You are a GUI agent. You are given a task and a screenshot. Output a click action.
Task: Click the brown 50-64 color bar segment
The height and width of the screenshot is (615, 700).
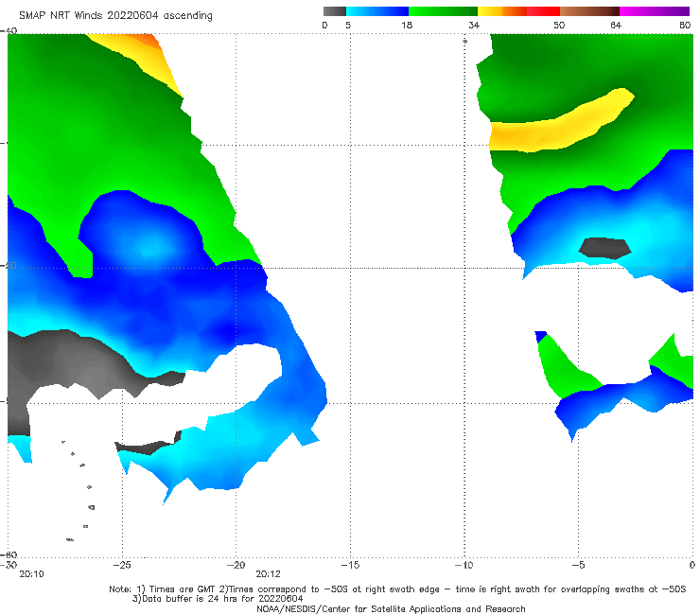[x=589, y=11]
